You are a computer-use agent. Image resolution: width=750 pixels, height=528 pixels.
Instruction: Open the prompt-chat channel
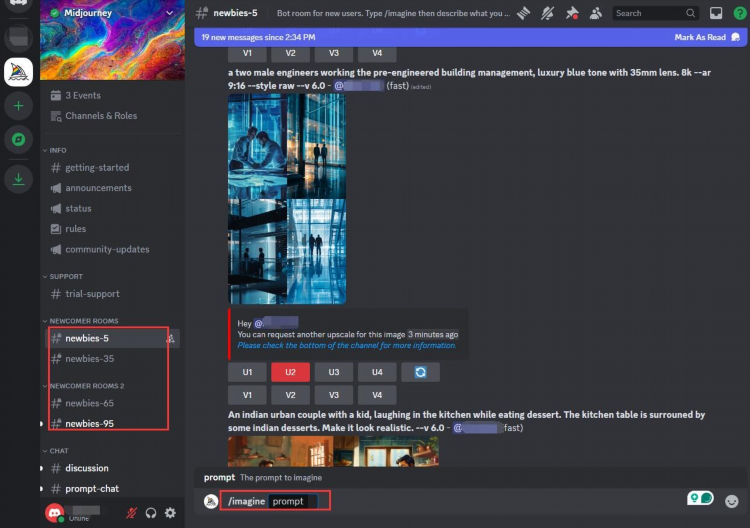(x=112, y=489)
